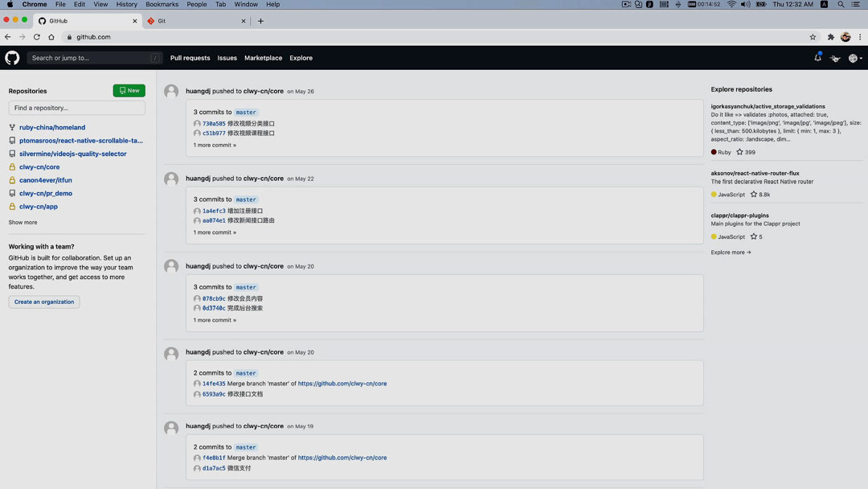Click the green New repository button

tap(129, 91)
